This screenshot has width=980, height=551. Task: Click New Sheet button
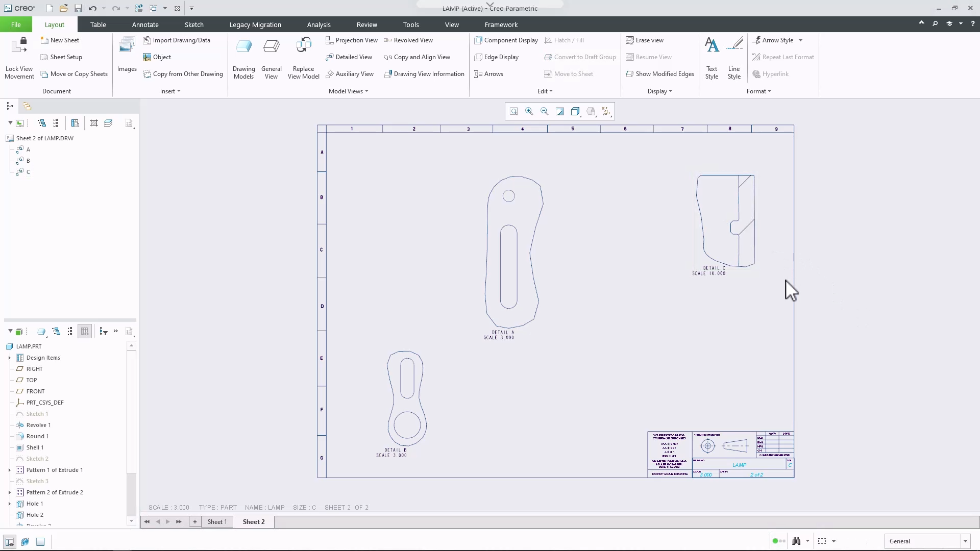60,40
